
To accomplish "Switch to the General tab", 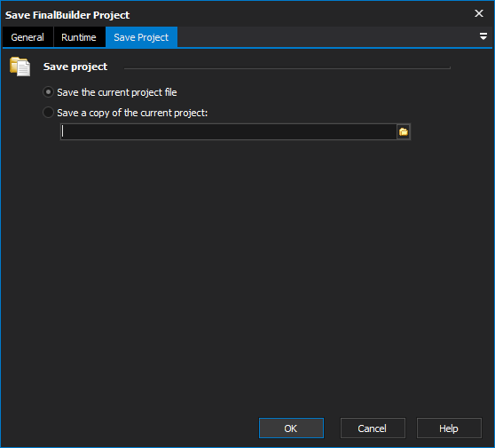I will click(x=27, y=37).
